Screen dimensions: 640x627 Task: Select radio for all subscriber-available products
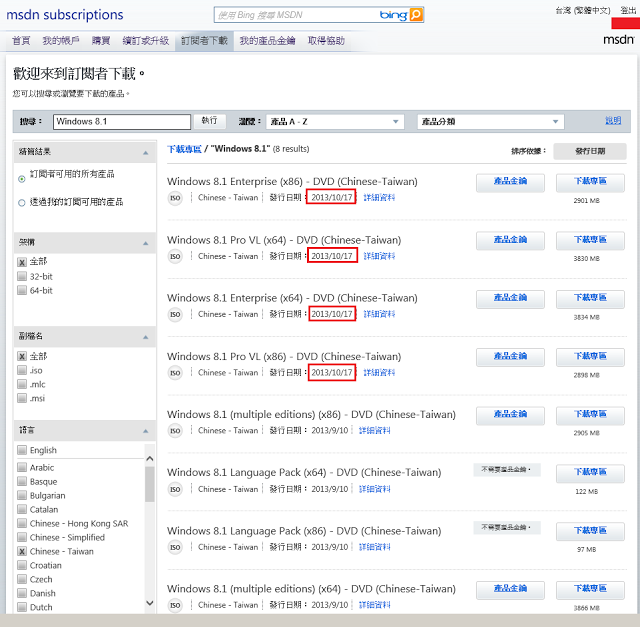(x=22, y=179)
